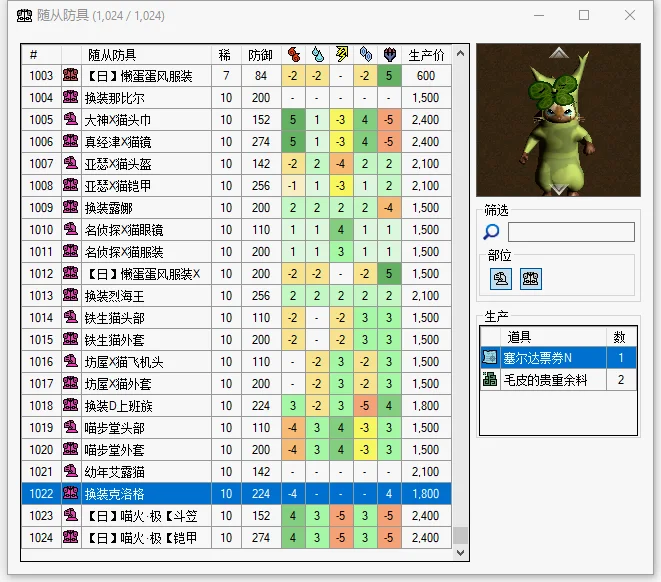The height and width of the screenshot is (582, 661).
Task: Click body armor icon in row 1009
Action: (71, 207)
